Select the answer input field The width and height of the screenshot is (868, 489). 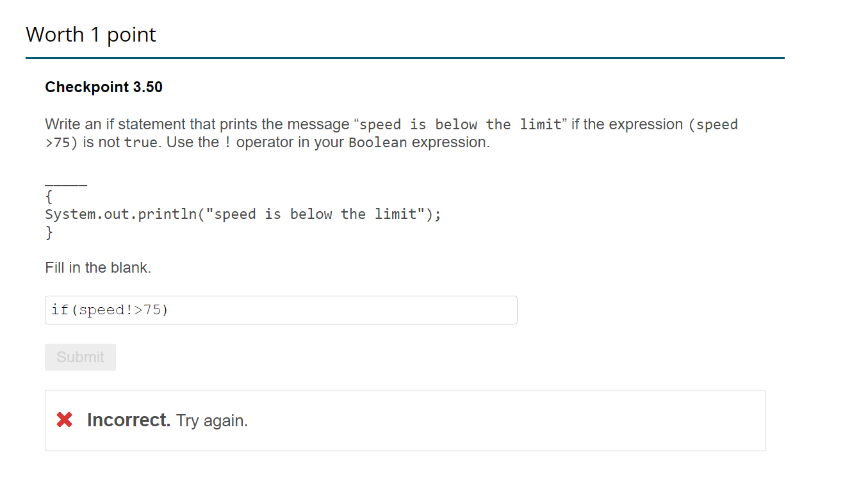click(281, 310)
